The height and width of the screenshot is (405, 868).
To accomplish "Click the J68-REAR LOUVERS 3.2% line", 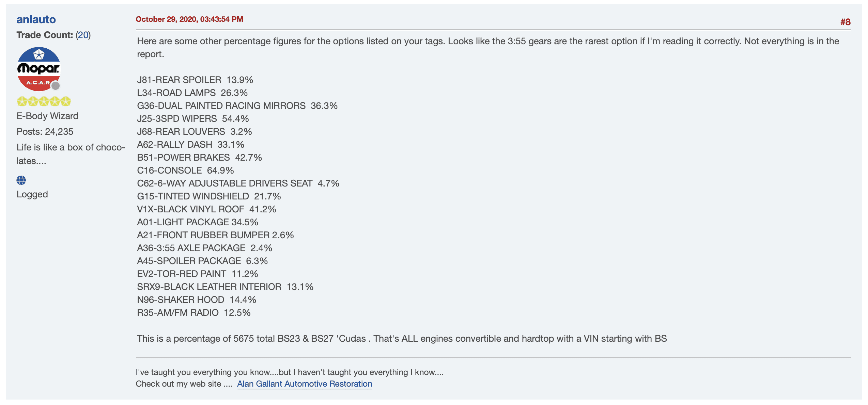I will 195,132.
